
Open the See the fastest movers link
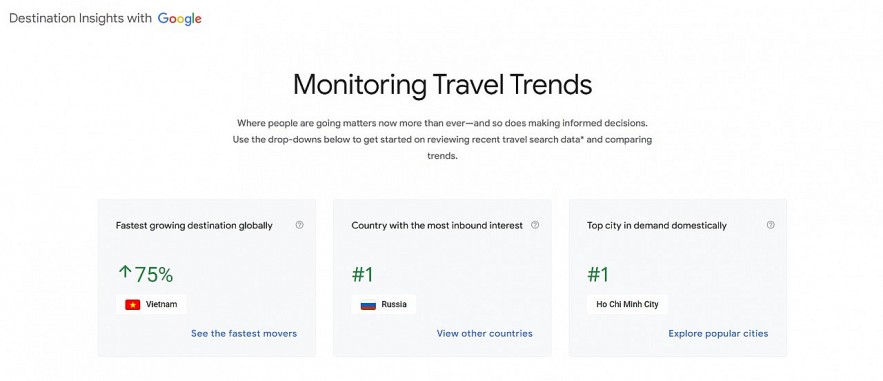pos(244,333)
